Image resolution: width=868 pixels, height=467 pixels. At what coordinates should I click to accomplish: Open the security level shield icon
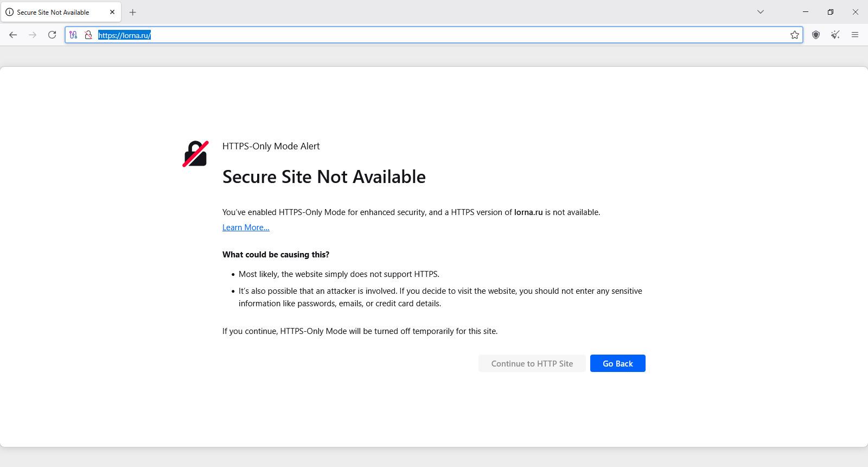coord(816,35)
